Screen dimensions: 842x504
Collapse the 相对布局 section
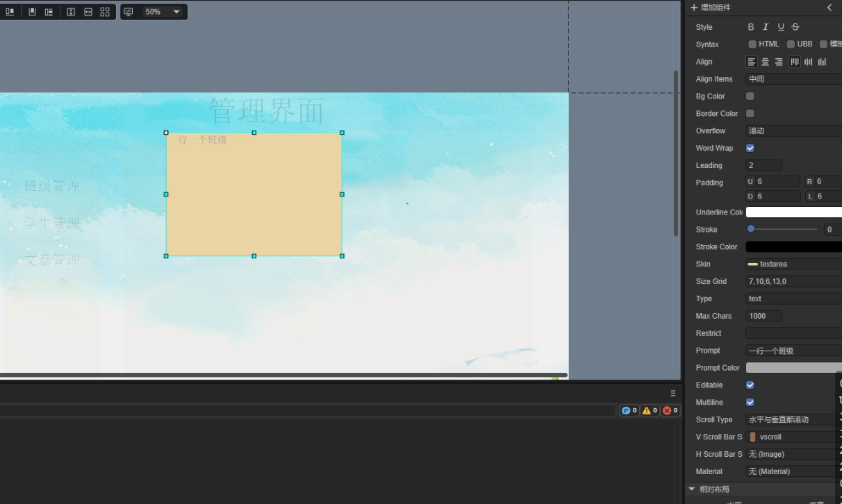[x=692, y=489]
